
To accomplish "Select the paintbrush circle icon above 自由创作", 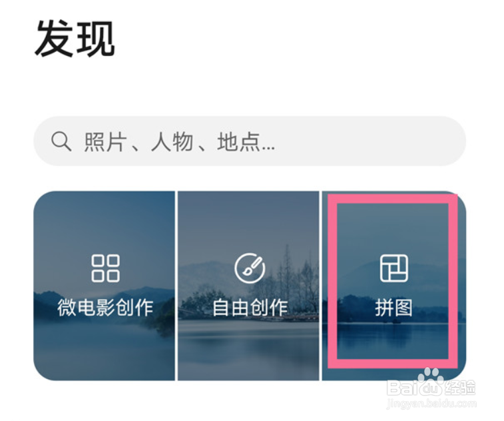I will [x=250, y=268].
